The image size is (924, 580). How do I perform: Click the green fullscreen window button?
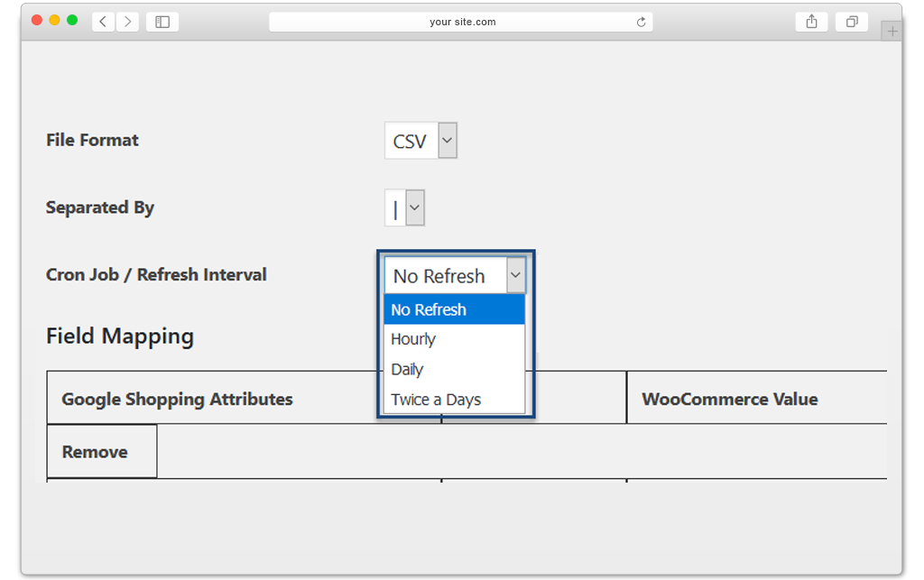(72, 20)
